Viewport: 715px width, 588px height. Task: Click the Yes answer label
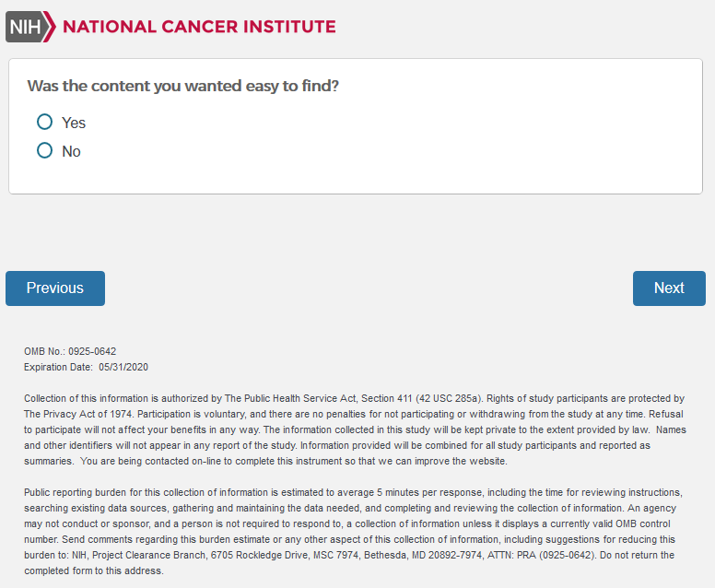tap(74, 123)
